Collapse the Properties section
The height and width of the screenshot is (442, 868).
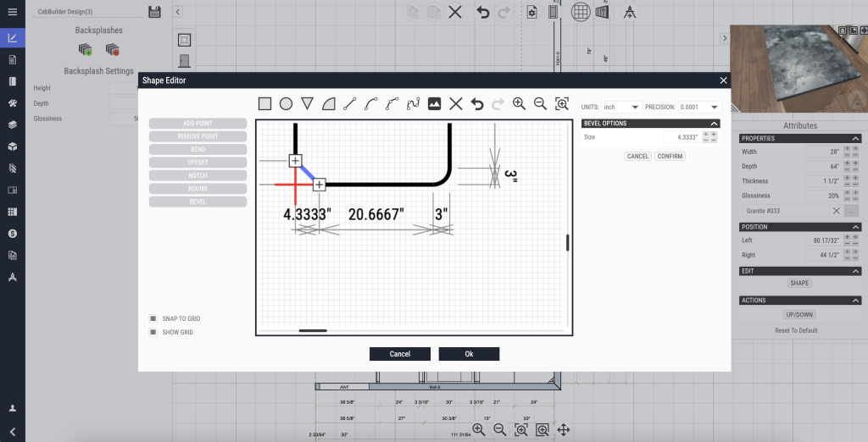[856, 138]
